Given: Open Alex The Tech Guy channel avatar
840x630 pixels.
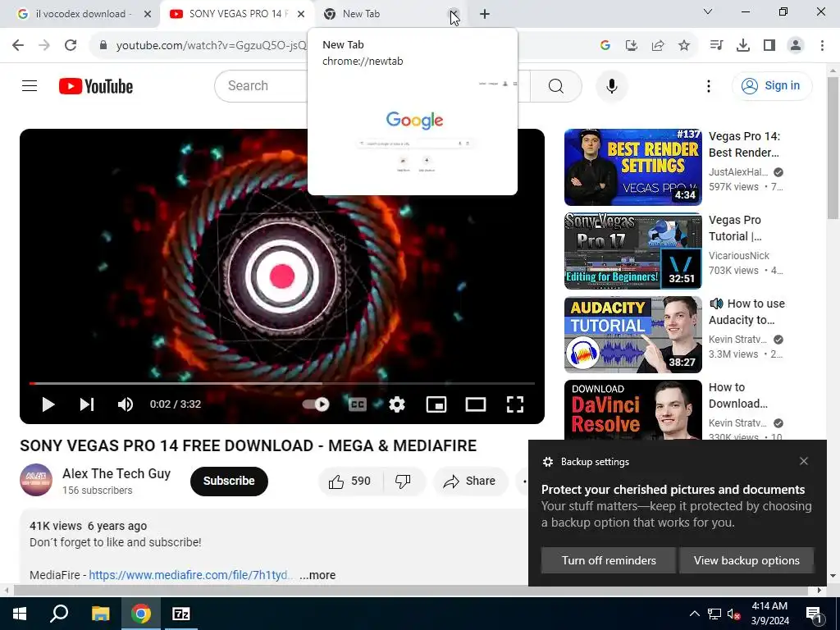Looking at the screenshot, I should (x=36, y=480).
